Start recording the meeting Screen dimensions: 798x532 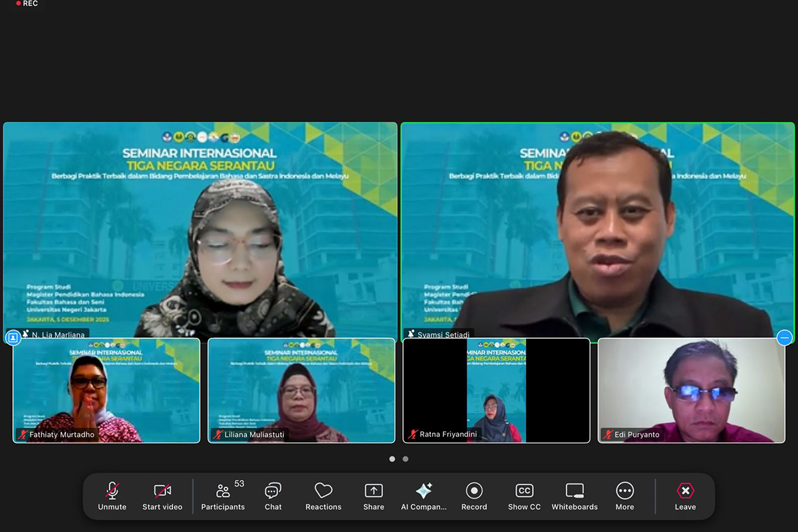point(474,496)
